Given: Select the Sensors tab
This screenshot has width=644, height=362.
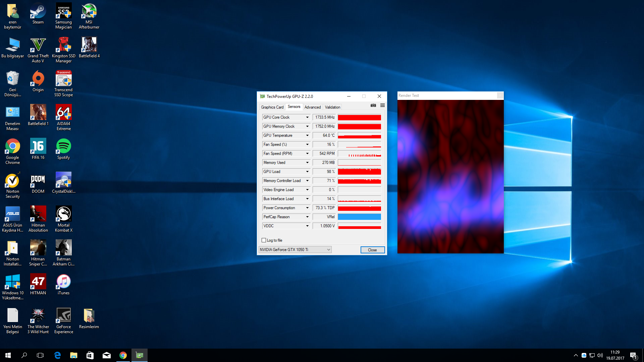Looking at the screenshot, I should coord(294,107).
